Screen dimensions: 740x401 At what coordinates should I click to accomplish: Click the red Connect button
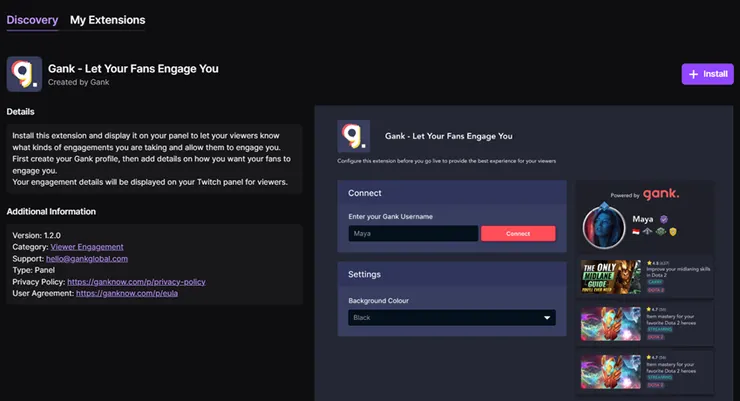tap(518, 234)
